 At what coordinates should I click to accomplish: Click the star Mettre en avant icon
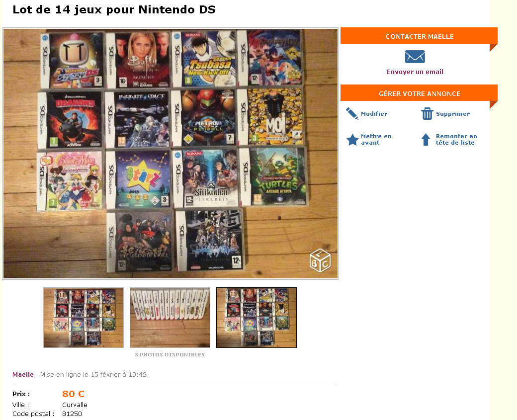(352, 140)
